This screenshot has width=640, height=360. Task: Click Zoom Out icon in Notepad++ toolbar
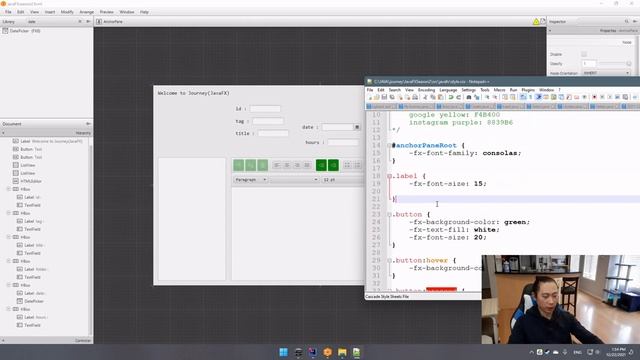click(x=495, y=97)
